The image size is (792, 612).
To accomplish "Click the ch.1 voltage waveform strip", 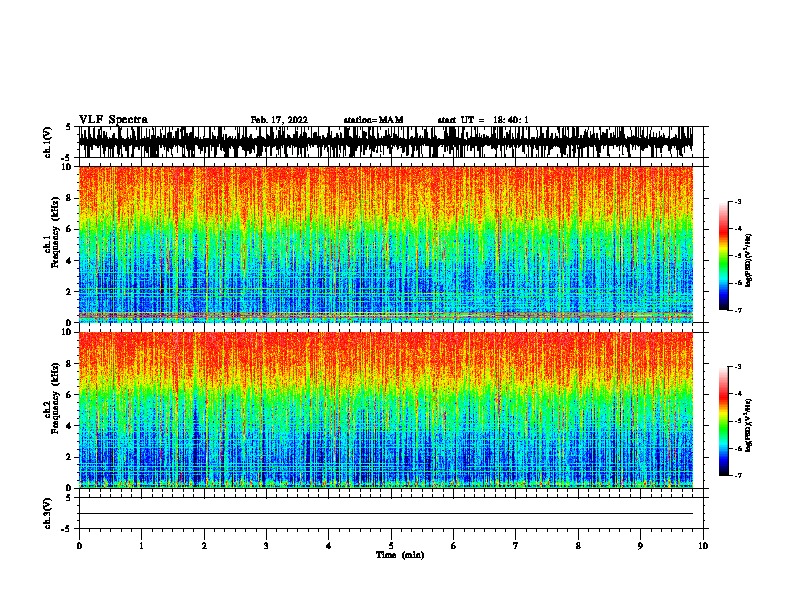I will tap(386, 142).
